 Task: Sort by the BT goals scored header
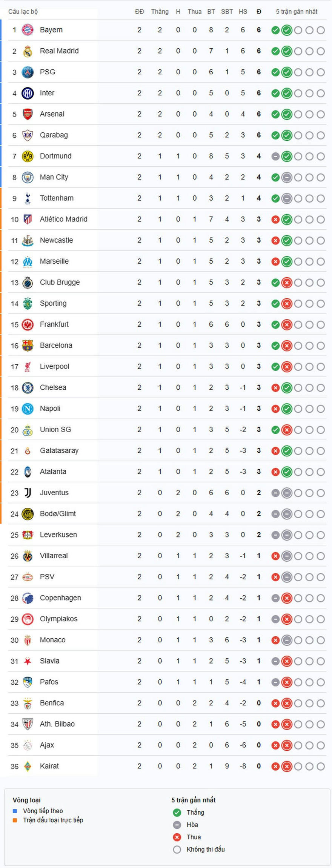211,12
